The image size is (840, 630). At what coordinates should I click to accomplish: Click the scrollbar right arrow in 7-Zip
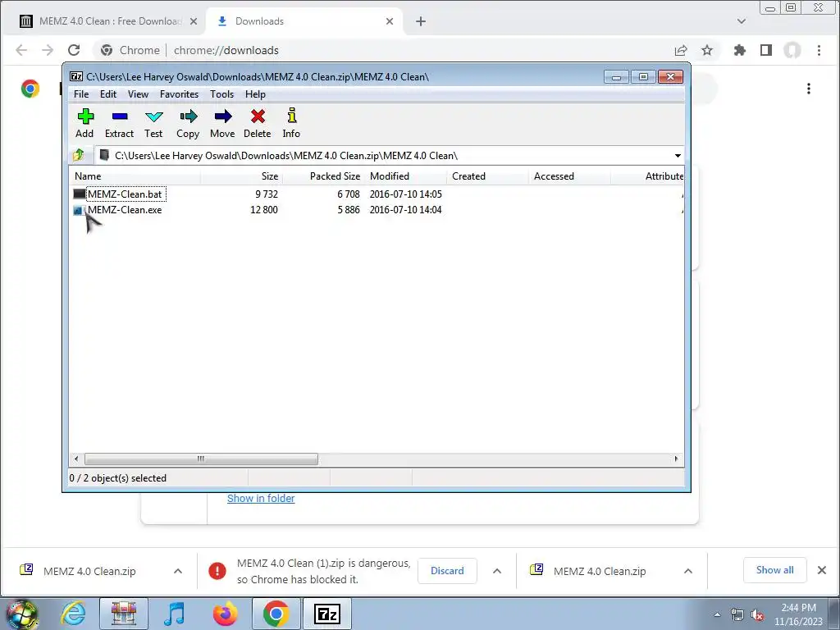pos(676,459)
